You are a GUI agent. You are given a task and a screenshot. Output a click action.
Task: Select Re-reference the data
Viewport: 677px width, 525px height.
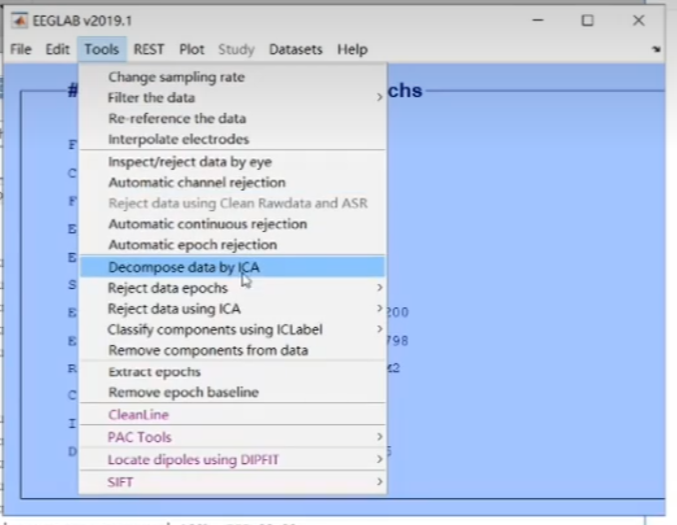[176, 118]
